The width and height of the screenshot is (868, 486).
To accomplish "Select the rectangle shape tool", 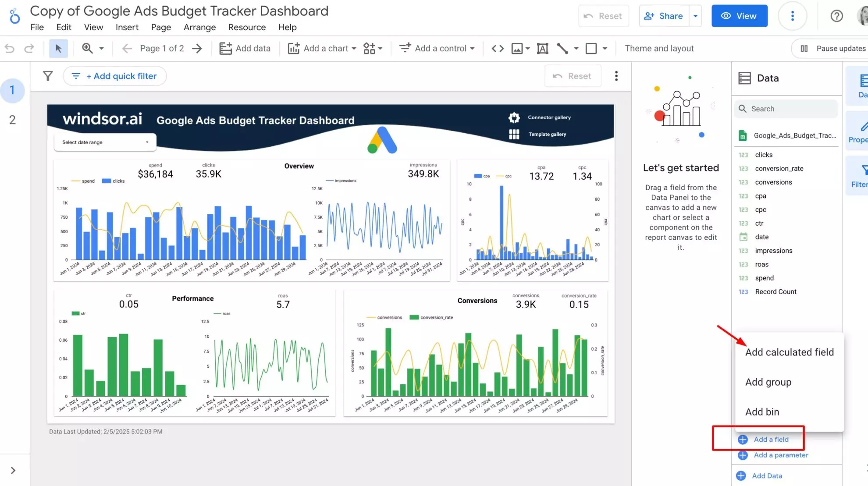I will 591,49.
